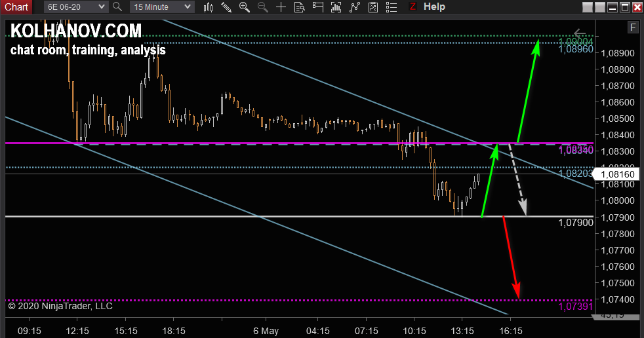Image resolution: width=644 pixels, height=338 pixels.
Task: Click the 1,08000 price axis label
Action: pyautogui.click(x=617, y=200)
